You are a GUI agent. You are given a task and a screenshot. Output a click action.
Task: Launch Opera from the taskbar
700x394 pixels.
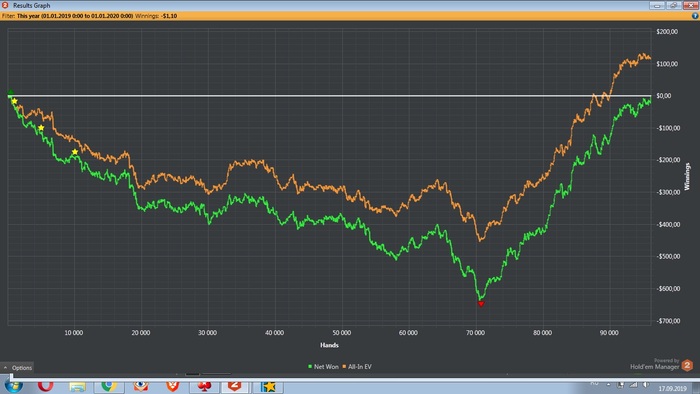(x=45, y=385)
